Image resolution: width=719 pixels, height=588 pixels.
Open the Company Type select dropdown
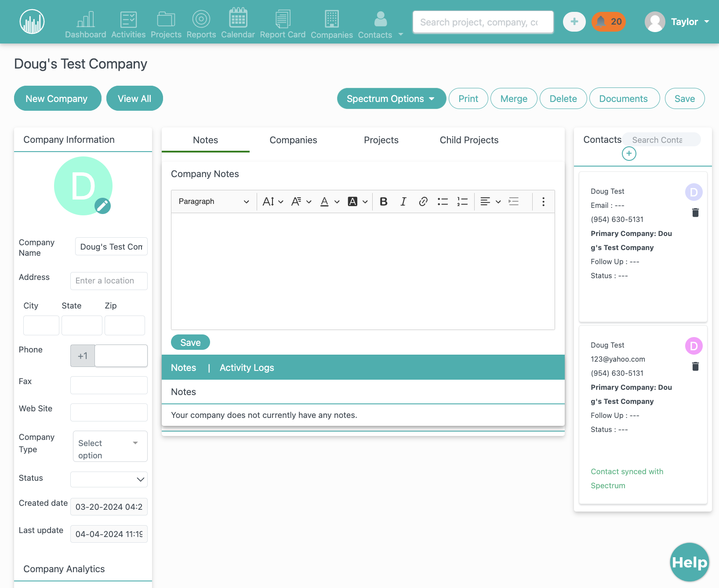point(110,446)
